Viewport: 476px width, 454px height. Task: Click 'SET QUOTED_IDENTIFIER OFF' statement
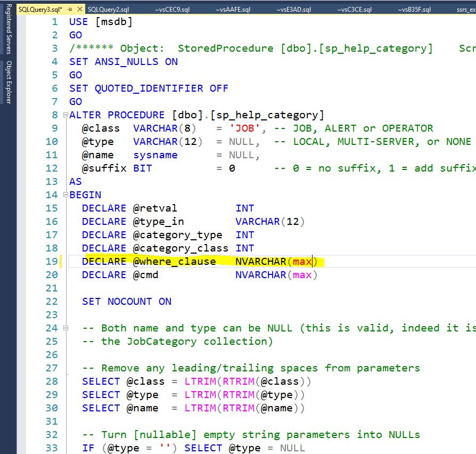pos(149,88)
